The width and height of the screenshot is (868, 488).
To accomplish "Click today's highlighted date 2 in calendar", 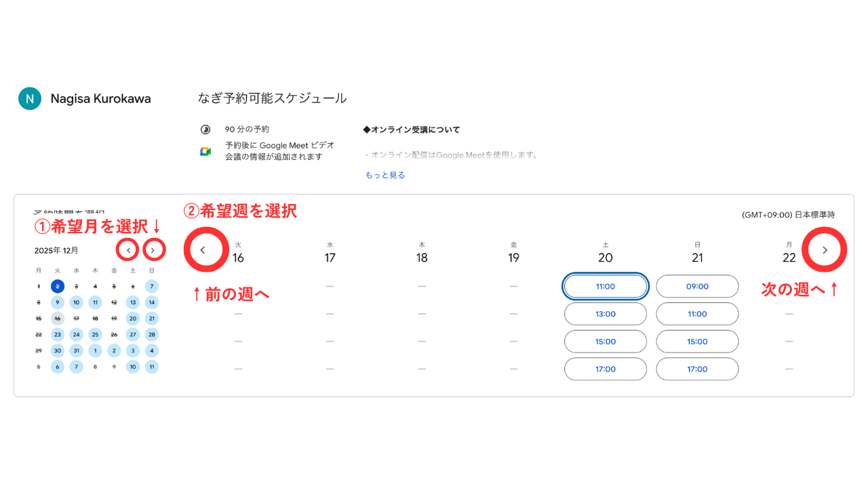I will pos(58,287).
